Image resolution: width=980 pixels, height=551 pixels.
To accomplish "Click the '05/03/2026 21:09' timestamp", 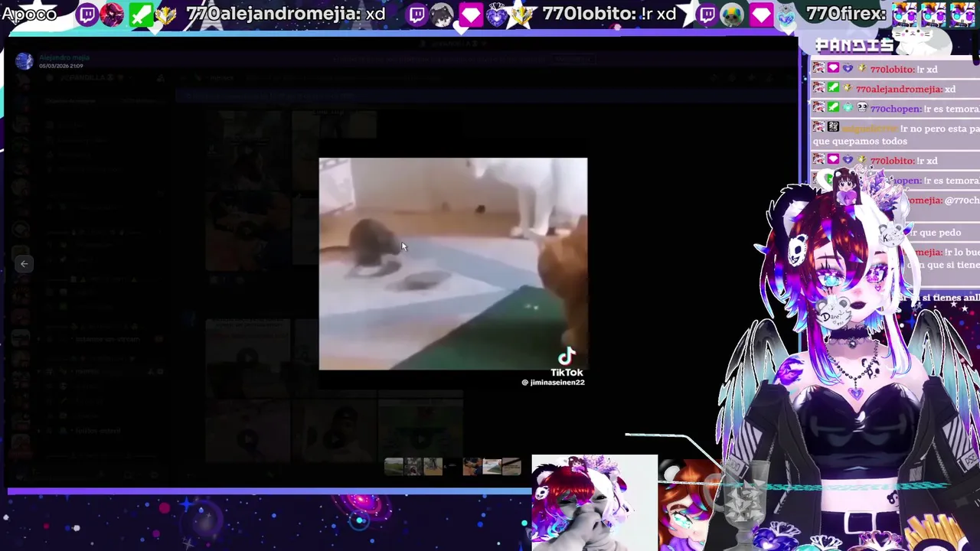I will (x=61, y=66).
